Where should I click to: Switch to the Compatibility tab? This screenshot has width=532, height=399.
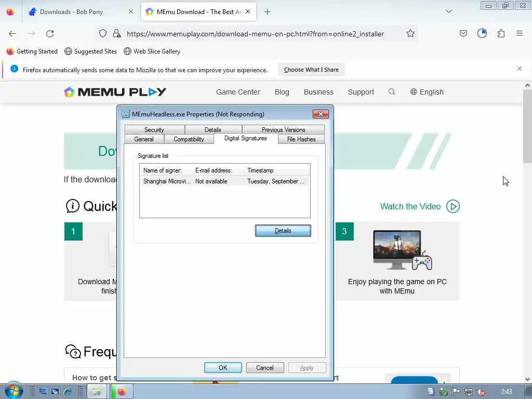(189, 139)
